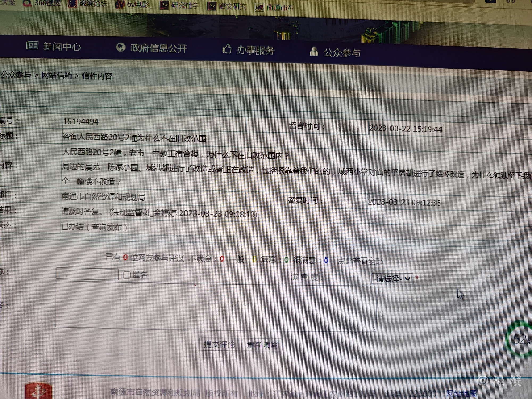Click inside the large comment text area
Viewport: 532px width, 399px height.
click(x=216, y=306)
